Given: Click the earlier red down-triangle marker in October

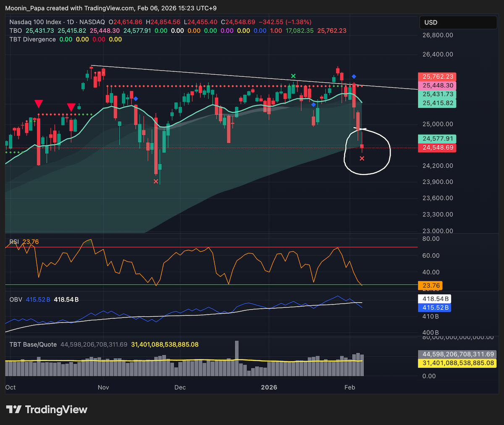Looking at the screenshot, I should 39,104.
